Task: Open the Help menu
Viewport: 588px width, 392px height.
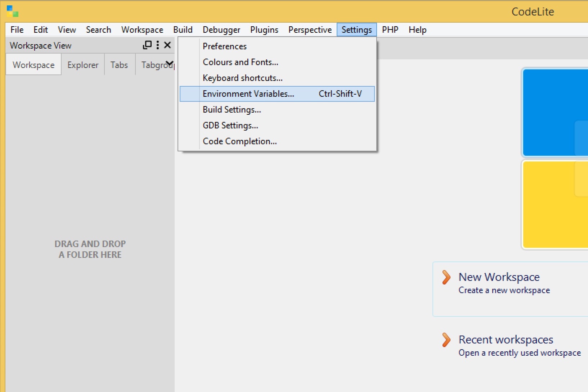Action: tap(417, 30)
